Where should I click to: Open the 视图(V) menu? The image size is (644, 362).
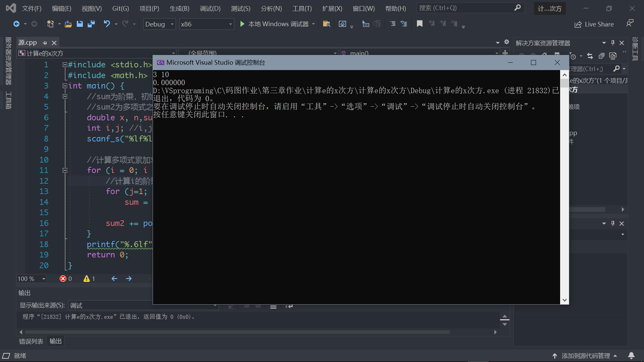point(92,8)
